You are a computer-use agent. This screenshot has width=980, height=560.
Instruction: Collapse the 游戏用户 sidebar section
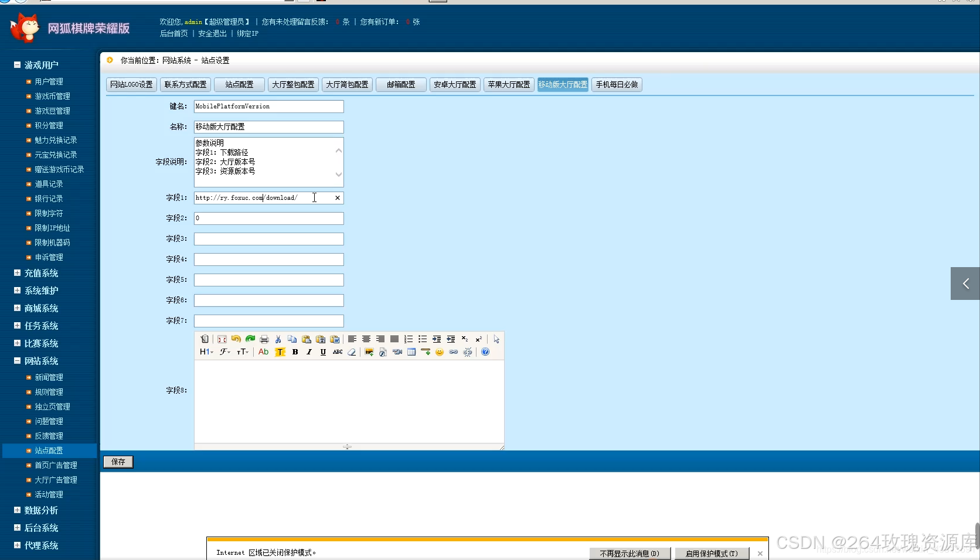(17, 65)
